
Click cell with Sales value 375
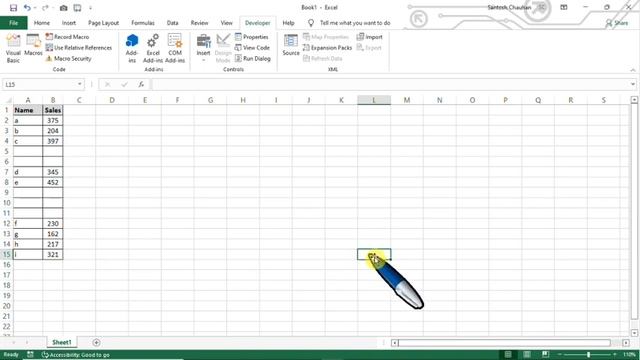pos(53,120)
